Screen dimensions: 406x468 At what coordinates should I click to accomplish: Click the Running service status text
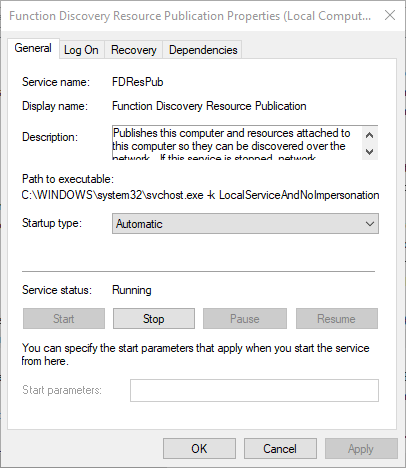tap(132, 290)
